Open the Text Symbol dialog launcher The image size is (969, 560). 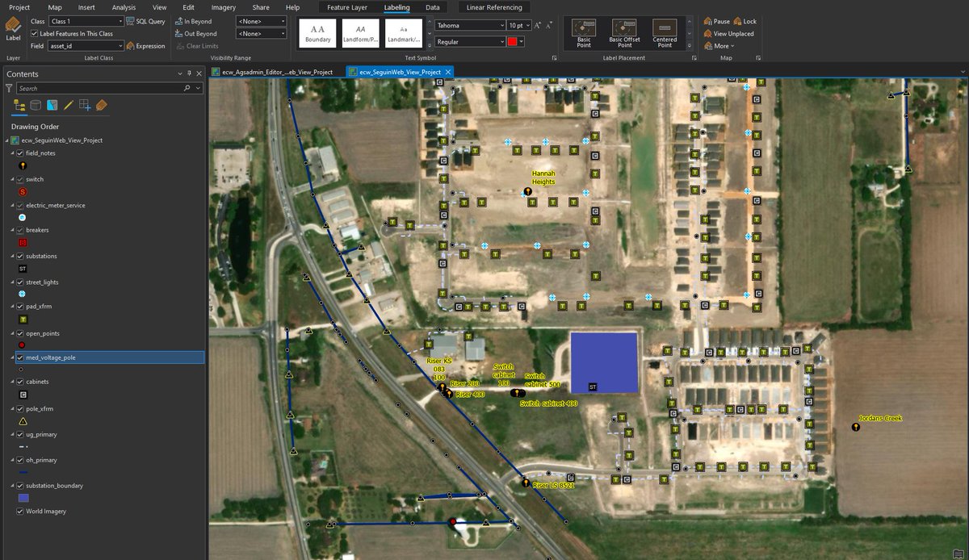(x=554, y=58)
